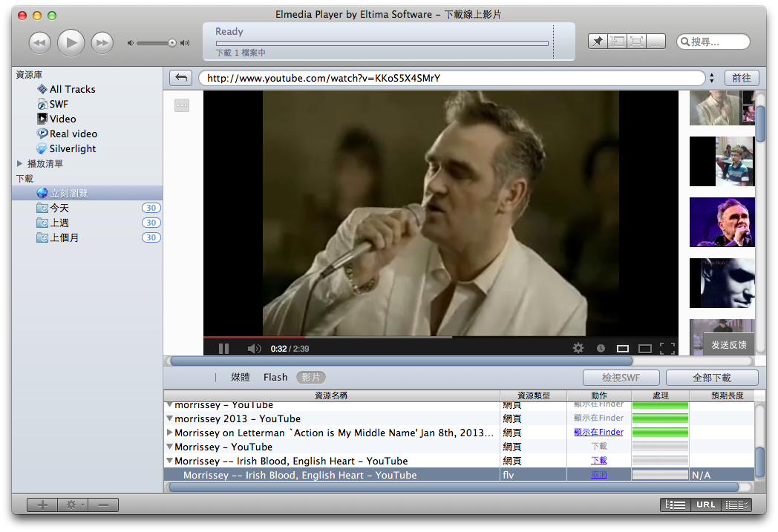Screen dimensions: 778x532
Task: Open the dark blue album cover thumbnail
Action: pyautogui.click(x=722, y=283)
